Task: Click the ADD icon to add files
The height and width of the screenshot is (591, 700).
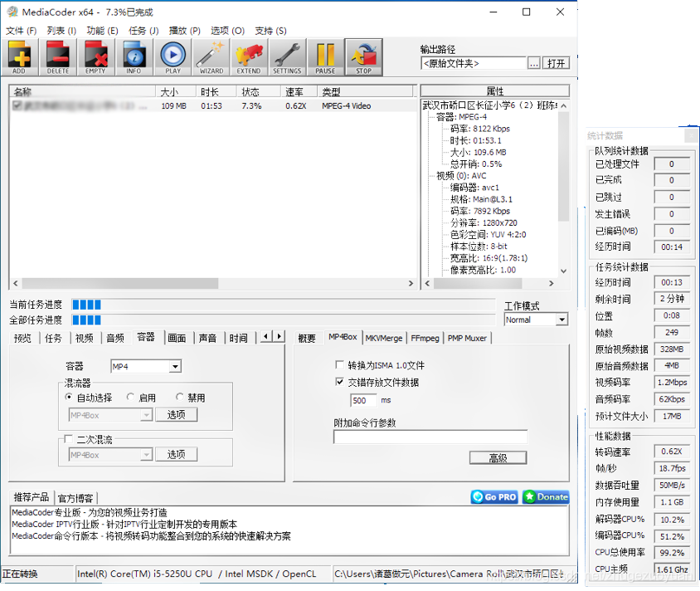Action: 20,56
